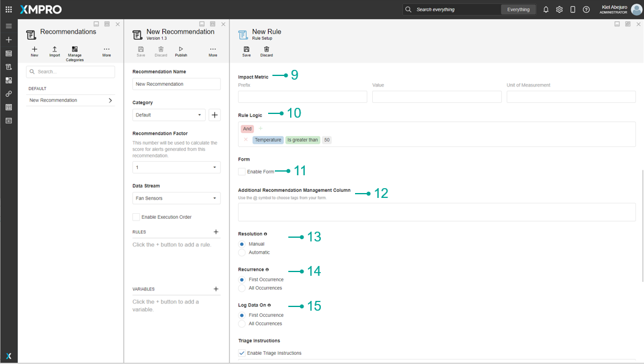Viewport: 644px width, 364px height.
Task: Click the Publish recommendation icon
Action: click(181, 51)
